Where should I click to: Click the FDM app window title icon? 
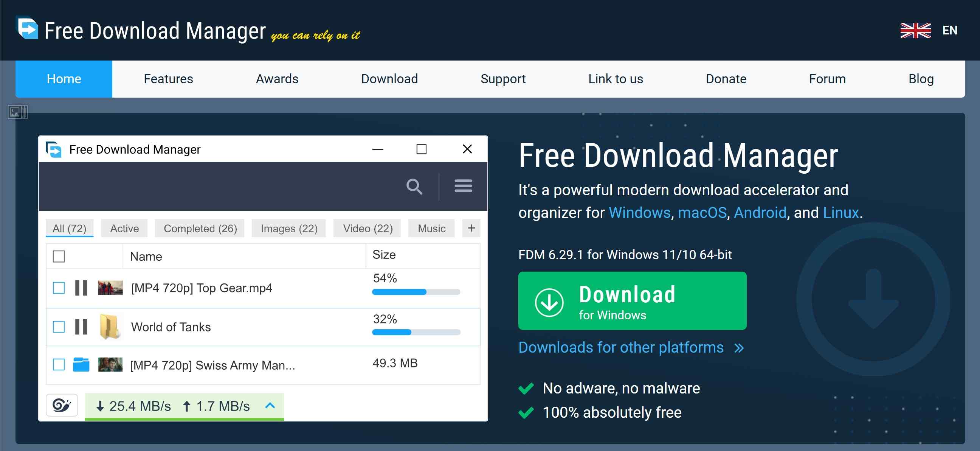pyautogui.click(x=54, y=149)
